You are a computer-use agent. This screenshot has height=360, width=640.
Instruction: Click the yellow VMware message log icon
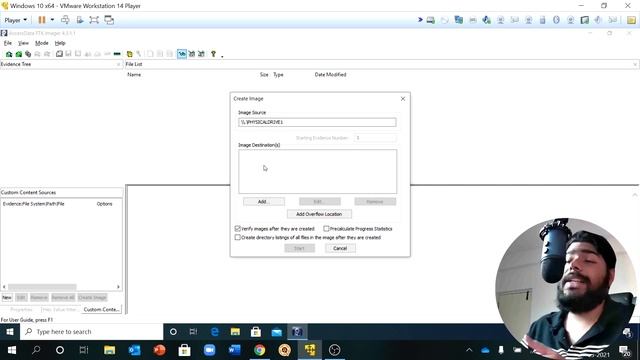pyautogui.click(x=631, y=20)
